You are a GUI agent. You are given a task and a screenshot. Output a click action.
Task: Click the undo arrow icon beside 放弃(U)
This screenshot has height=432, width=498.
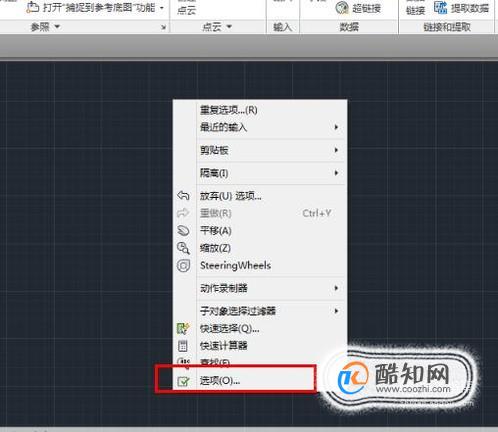(x=183, y=196)
